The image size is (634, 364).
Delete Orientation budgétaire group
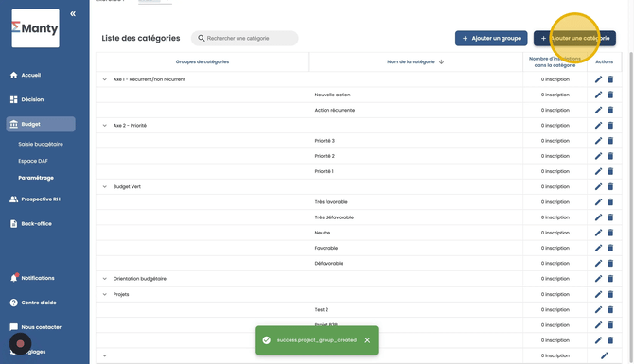[x=610, y=279]
